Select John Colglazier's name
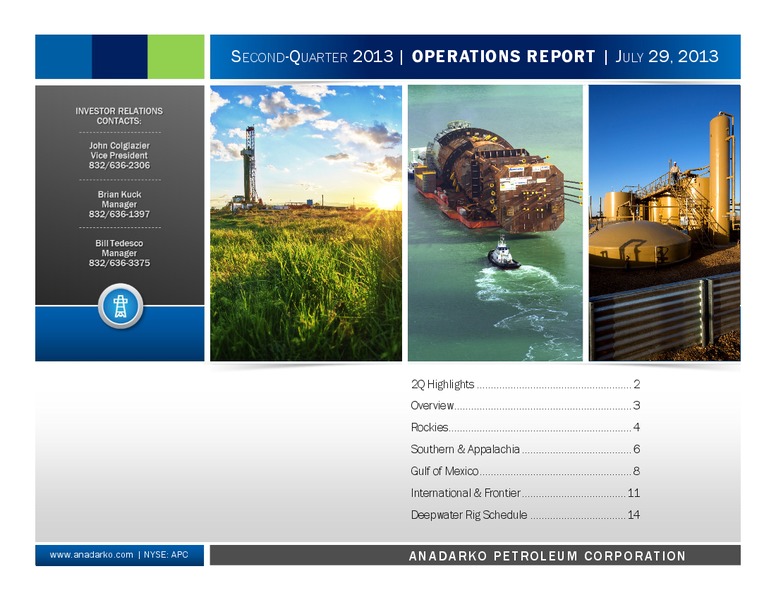 click(119, 146)
